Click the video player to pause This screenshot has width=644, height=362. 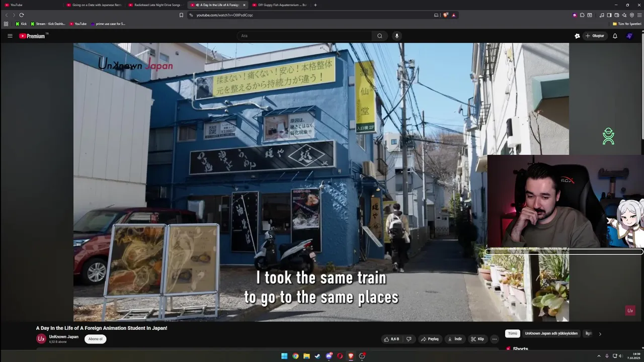(x=321, y=182)
